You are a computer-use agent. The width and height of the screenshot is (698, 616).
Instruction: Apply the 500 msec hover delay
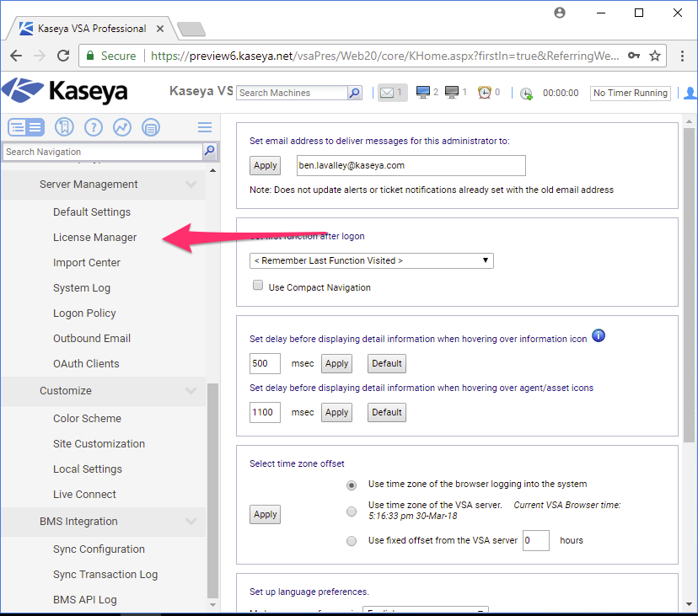point(336,364)
